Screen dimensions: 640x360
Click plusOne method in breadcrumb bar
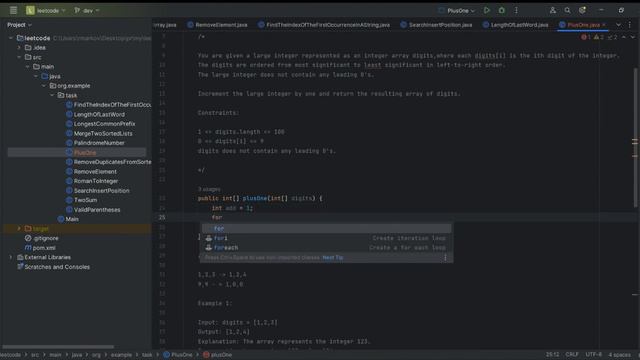[218, 355]
